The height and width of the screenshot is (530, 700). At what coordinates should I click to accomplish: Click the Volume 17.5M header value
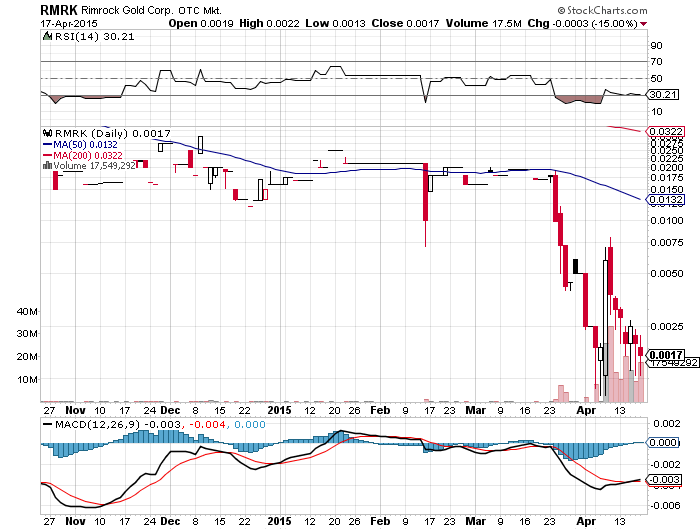483,23
